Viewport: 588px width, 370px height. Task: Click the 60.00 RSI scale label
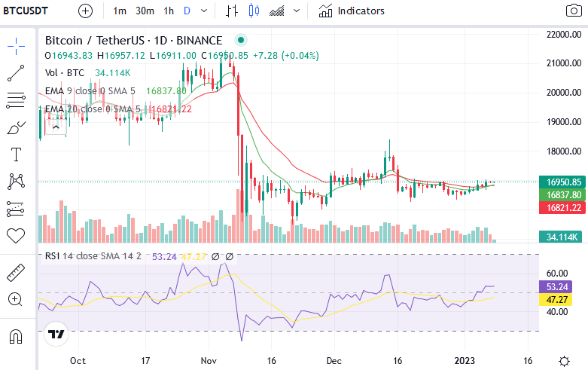click(x=557, y=274)
